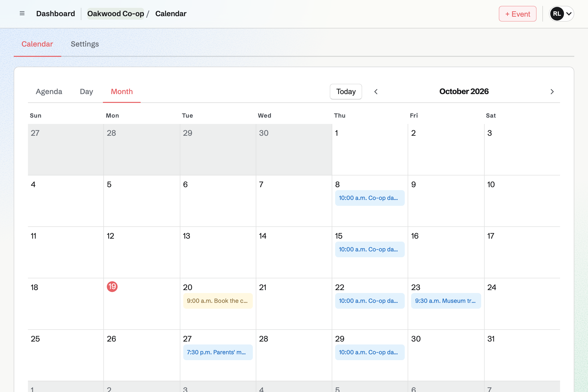Screen dimensions: 588x392
Task: Select October 30 day cell
Action: [446, 355]
